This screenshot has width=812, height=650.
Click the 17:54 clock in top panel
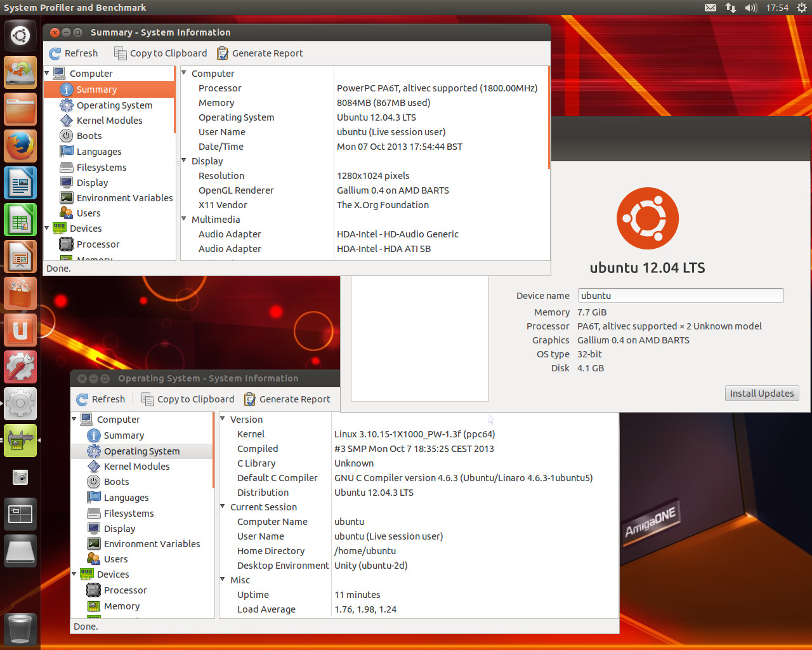coord(777,8)
